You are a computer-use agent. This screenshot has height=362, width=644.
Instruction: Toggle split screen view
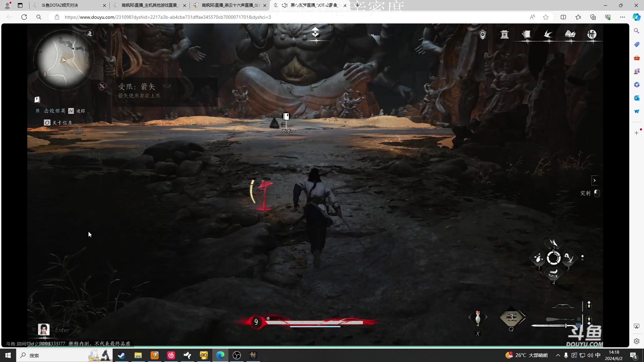563,17
